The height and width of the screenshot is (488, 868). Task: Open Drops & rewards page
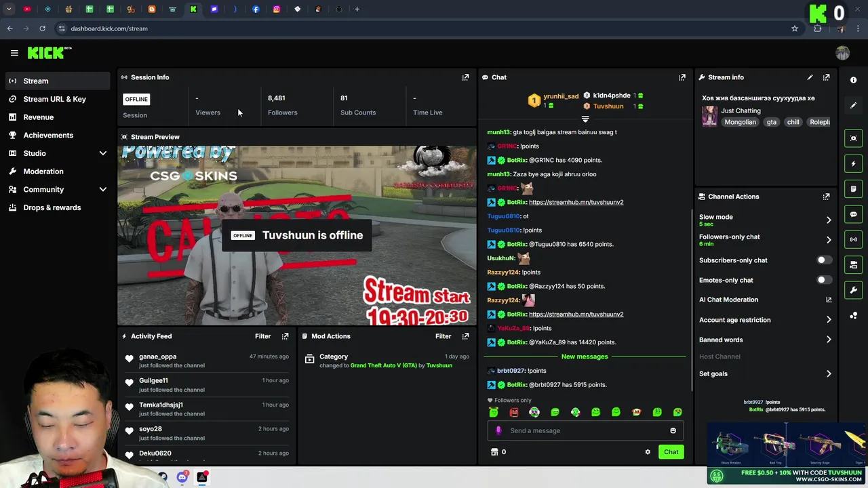coord(58,207)
